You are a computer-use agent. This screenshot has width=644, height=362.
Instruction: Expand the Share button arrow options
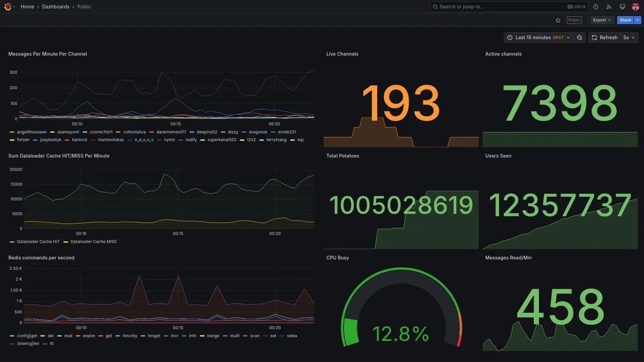tap(638, 20)
